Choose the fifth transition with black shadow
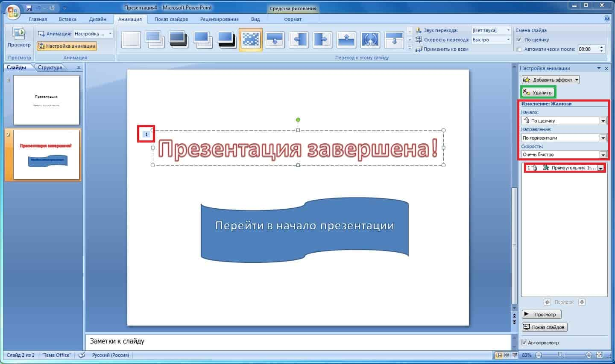The image size is (615, 364). pos(227,40)
